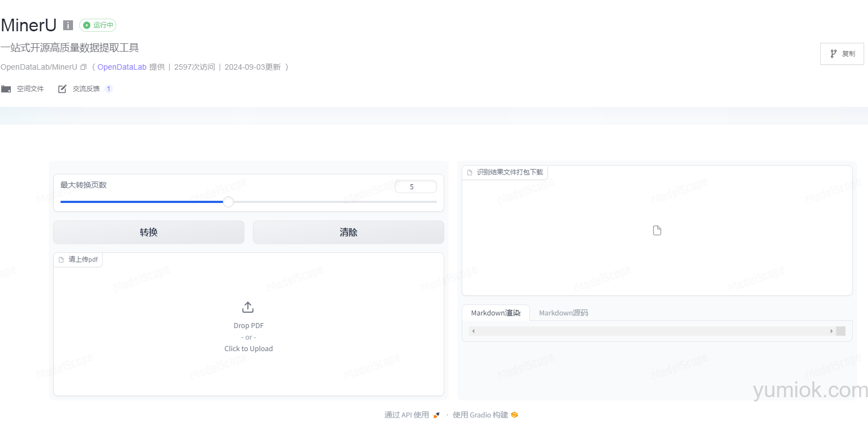Click the green 运行中 status badge
Image resolution: width=868 pixels, height=429 pixels.
tap(98, 25)
